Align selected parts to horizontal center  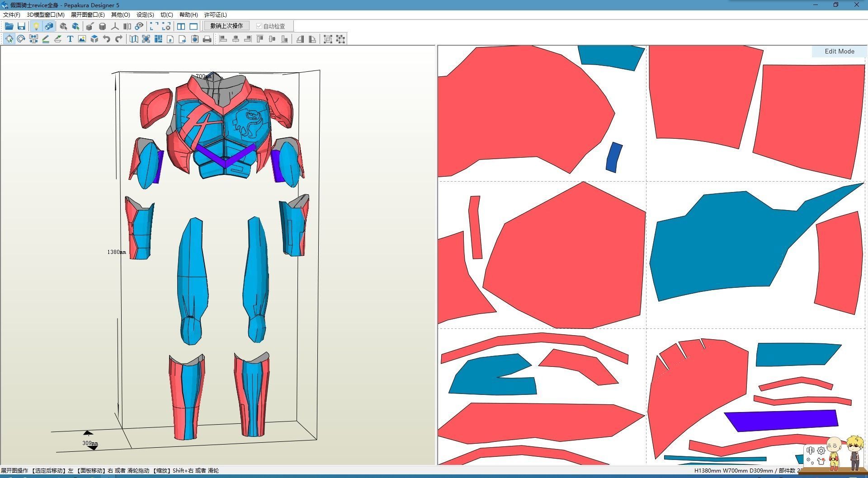236,39
